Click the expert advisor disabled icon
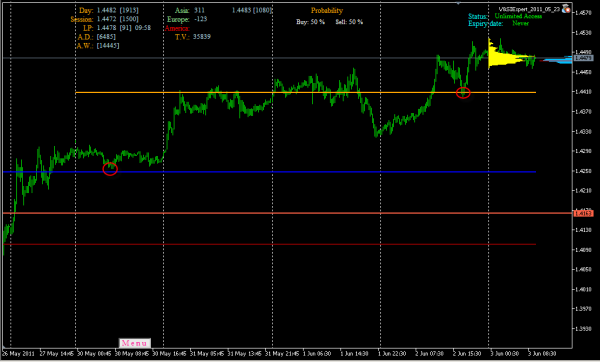 pyautogui.click(x=566, y=9)
